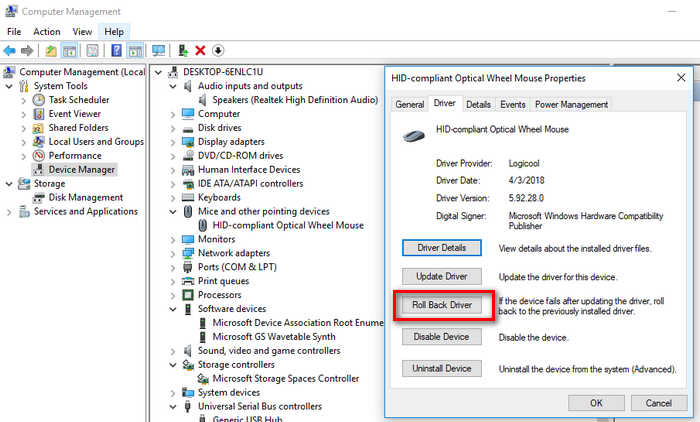Image resolution: width=700 pixels, height=422 pixels.
Task: Click the Roll Back Driver button
Action: pyautogui.click(x=442, y=305)
